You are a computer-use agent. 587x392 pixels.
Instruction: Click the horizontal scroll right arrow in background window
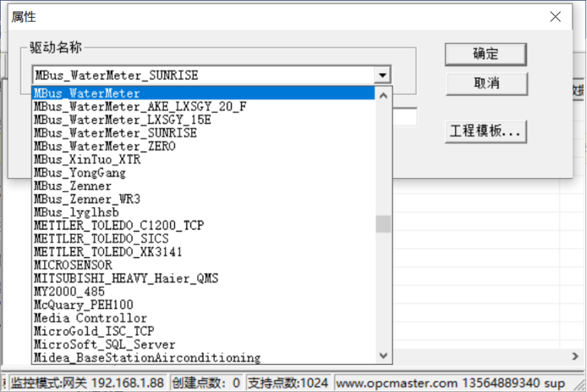(575, 357)
